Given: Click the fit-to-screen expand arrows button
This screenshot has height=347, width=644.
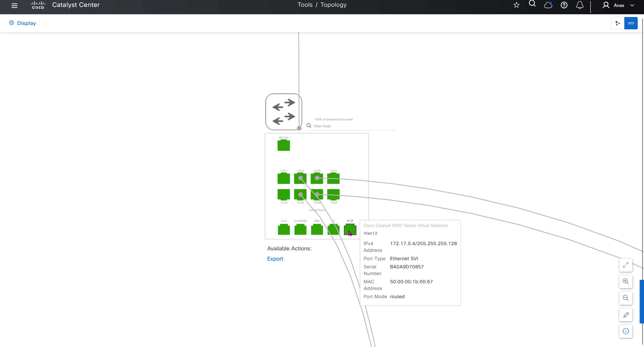Looking at the screenshot, I should (x=626, y=265).
